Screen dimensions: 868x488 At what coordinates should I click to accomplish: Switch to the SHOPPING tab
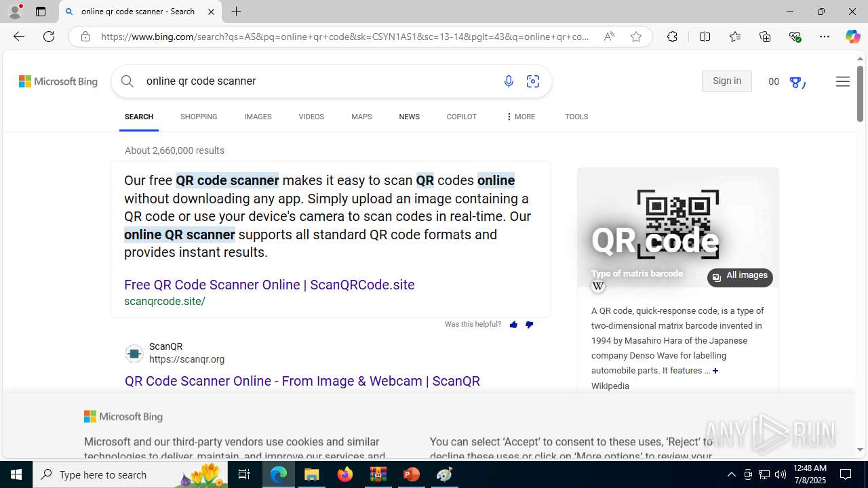point(199,117)
